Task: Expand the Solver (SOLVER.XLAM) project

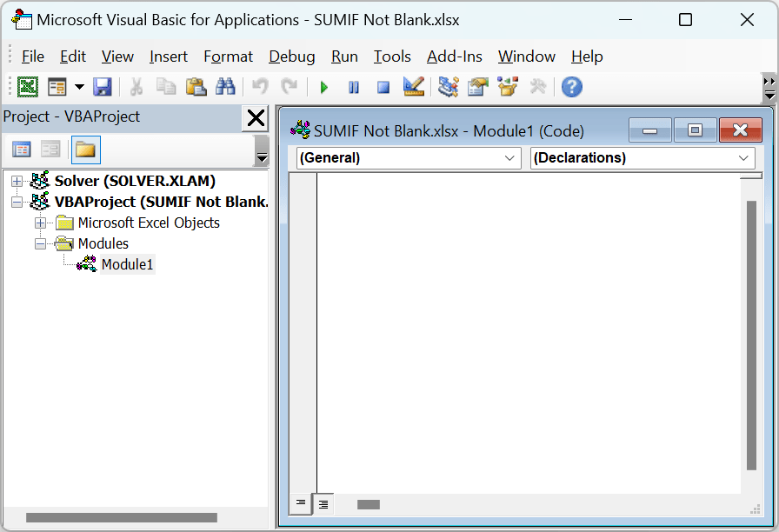Action: coord(18,181)
